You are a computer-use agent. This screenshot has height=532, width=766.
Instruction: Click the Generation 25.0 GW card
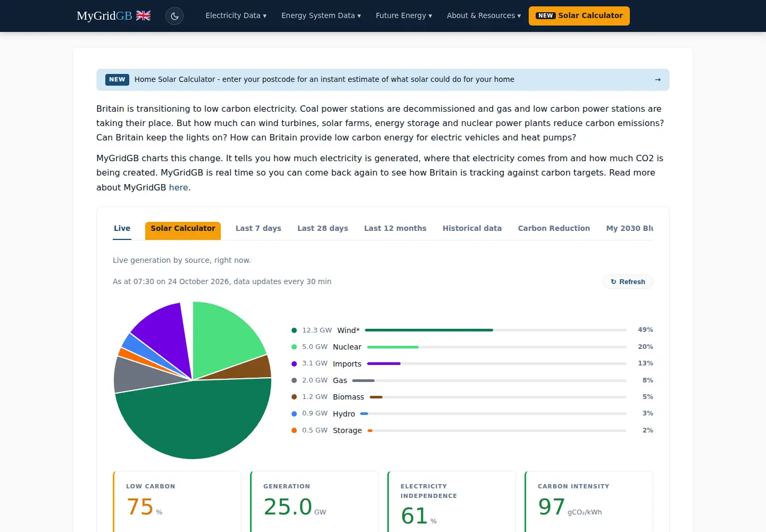(314, 501)
